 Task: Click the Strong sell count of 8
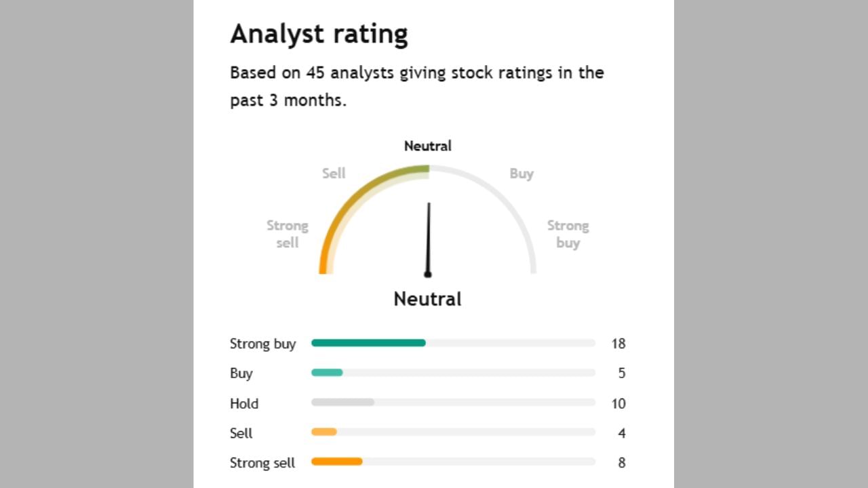click(x=621, y=463)
